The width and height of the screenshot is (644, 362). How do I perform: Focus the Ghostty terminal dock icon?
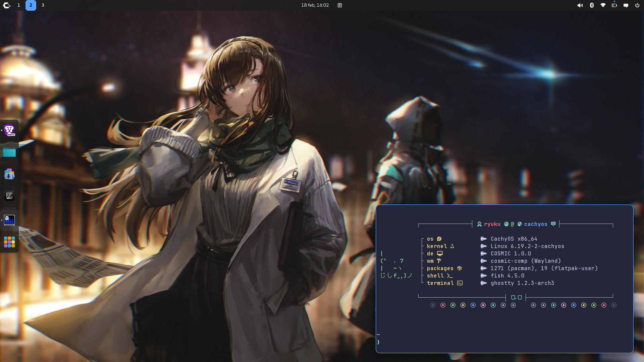coord(9,220)
